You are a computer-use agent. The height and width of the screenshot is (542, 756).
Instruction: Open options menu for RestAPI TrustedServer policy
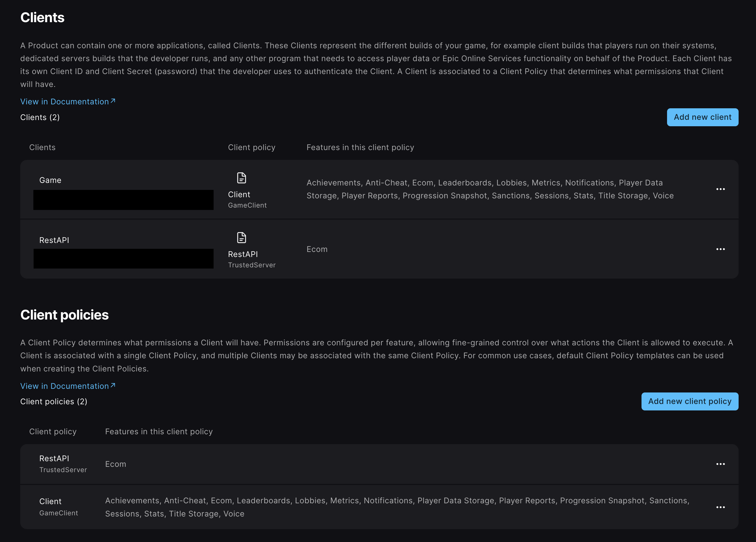click(x=721, y=464)
